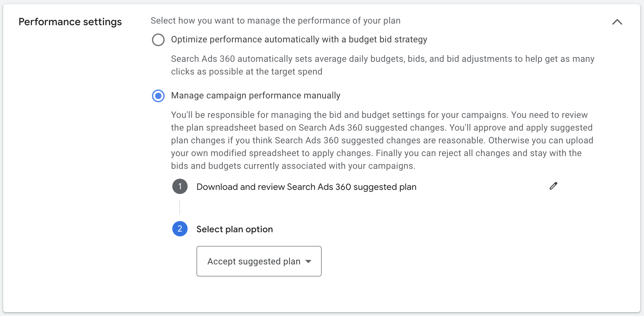Click step 1 Download and review suggested plan
The width and height of the screenshot is (644, 316).
click(x=306, y=187)
